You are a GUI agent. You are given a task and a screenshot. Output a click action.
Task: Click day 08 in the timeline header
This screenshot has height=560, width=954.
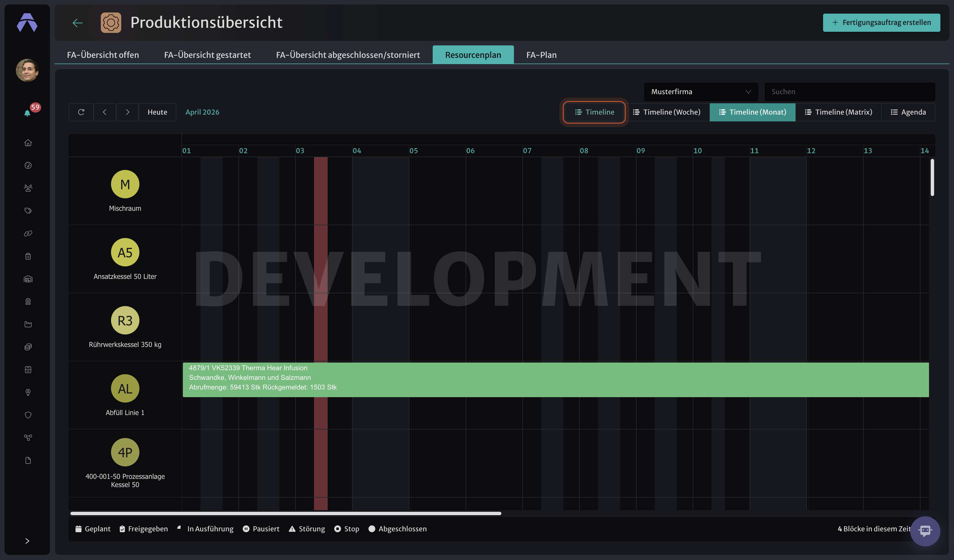point(584,151)
